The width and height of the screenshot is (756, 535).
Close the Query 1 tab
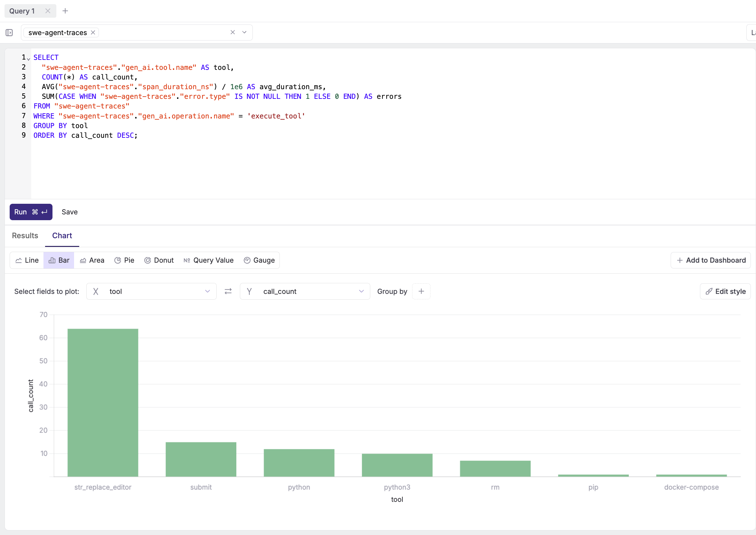(48, 11)
